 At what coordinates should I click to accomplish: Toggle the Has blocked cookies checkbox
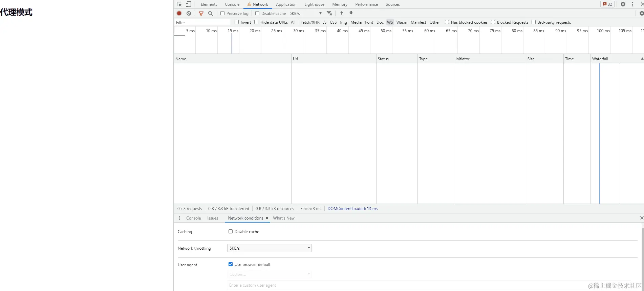447,22
